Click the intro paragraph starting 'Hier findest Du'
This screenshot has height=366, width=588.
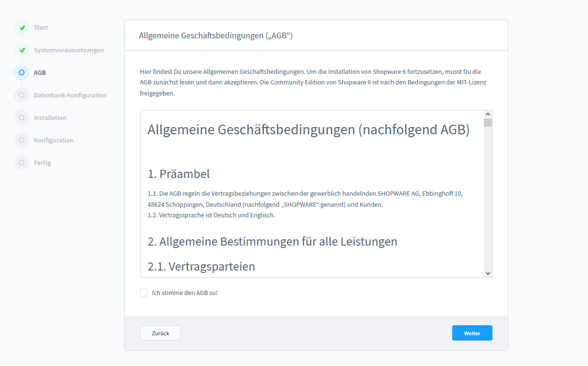(313, 83)
